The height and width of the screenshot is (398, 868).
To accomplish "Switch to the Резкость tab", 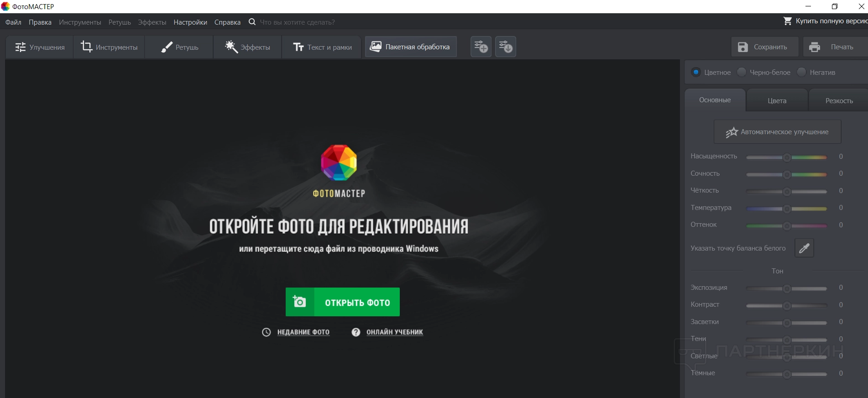I will pos(839,101).
